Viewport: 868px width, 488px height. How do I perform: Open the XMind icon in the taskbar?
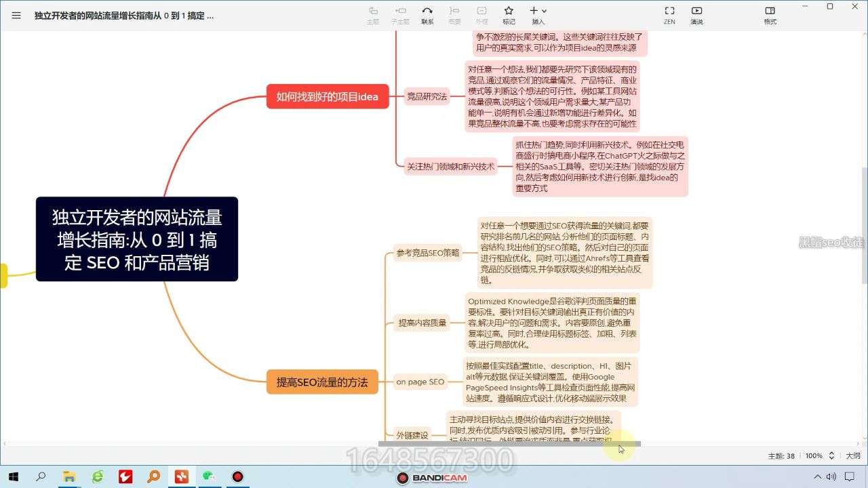point(180,476)
